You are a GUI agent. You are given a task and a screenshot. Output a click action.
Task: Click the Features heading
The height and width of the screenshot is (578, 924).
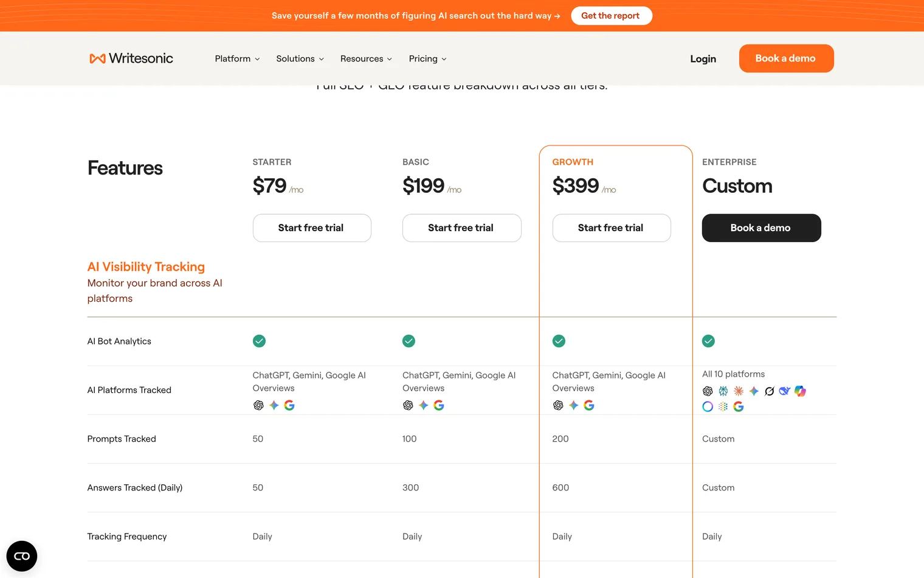point(125,168)
